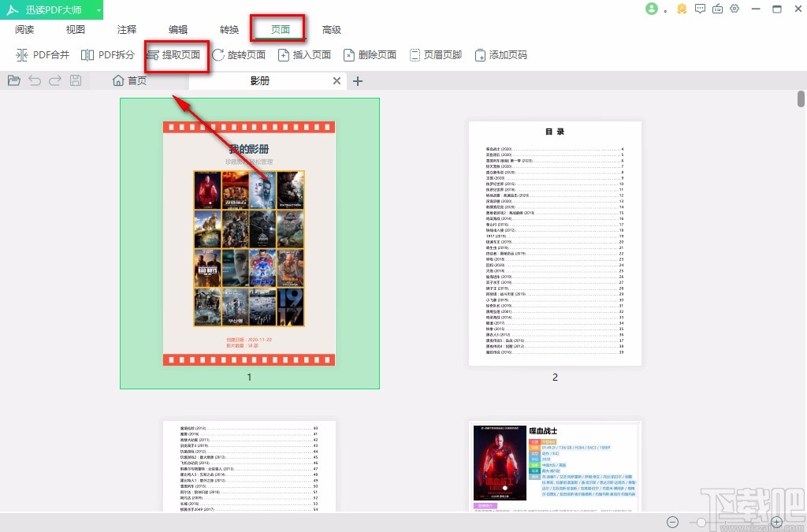The image size is (807, 532).
Task: Click 添加页码 add page numbers
Action: tap(500, 54)
